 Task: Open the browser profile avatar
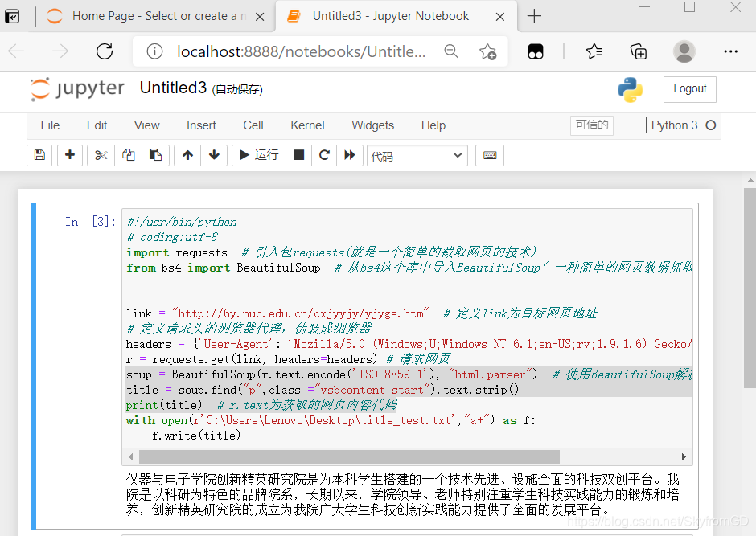(x=684, y=51)
